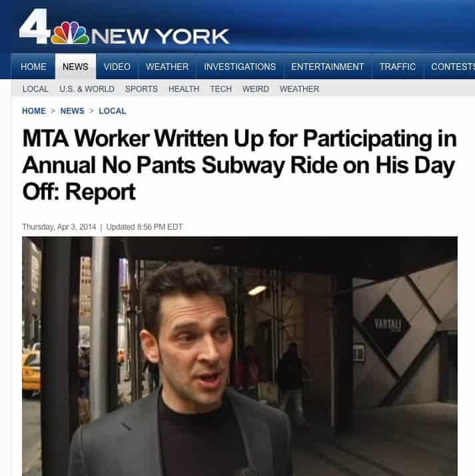Follow the News breadcrumb link
This screenshot has width=475, height=476.
tap(72, 111)
